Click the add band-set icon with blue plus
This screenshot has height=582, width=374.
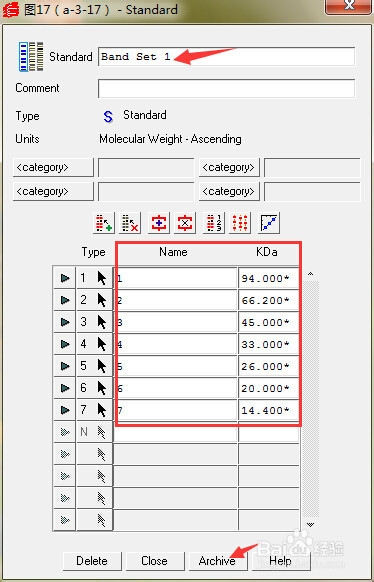pos(159,223)
